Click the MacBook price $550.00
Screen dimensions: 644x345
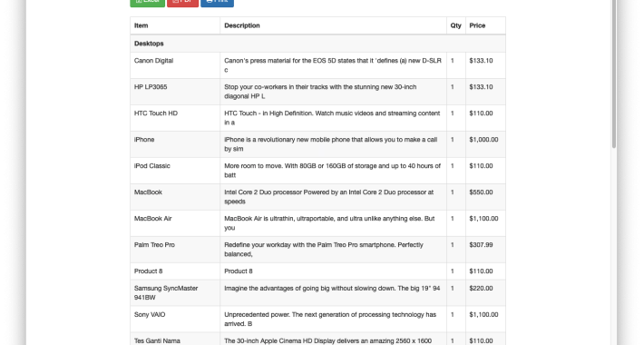pyautogui.click(x=481, y=192)
